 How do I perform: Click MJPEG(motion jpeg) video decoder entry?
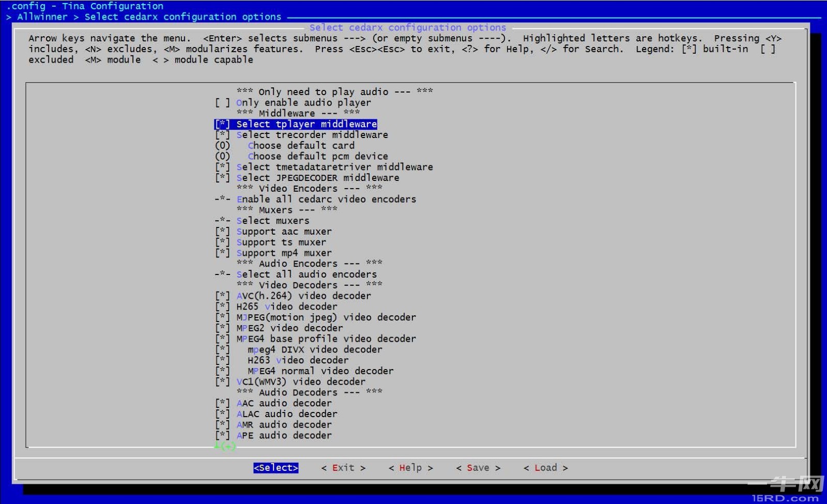click(x=326, y=317)
